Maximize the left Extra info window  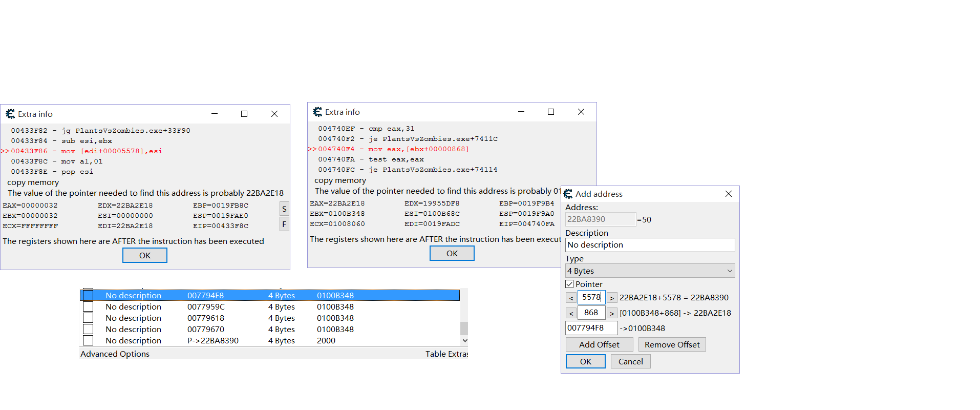click(244, 114)
